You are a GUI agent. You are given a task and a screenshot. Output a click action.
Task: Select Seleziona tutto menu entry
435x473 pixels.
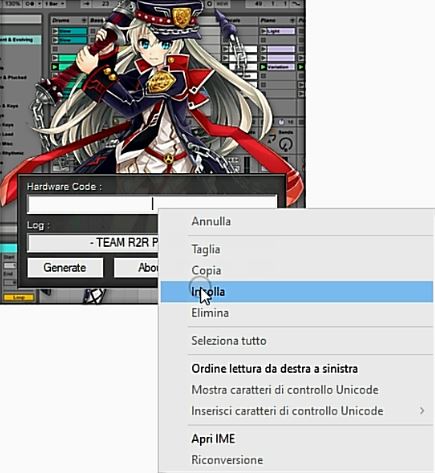297,341
